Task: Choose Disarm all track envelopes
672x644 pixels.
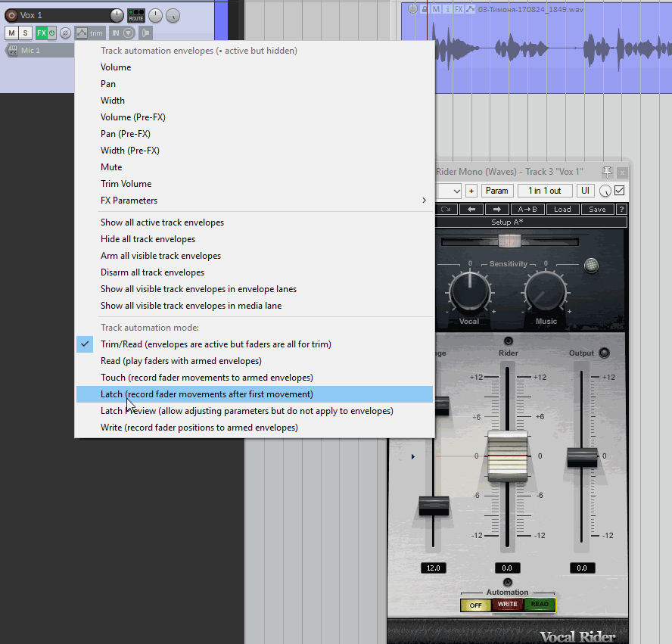Action: click(254, 272)
